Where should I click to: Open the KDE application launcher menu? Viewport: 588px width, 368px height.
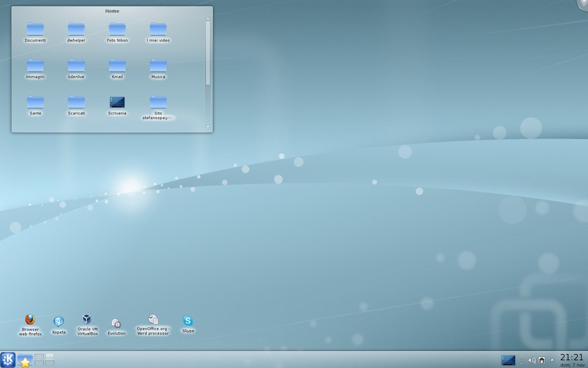click(x=8, y=360)
